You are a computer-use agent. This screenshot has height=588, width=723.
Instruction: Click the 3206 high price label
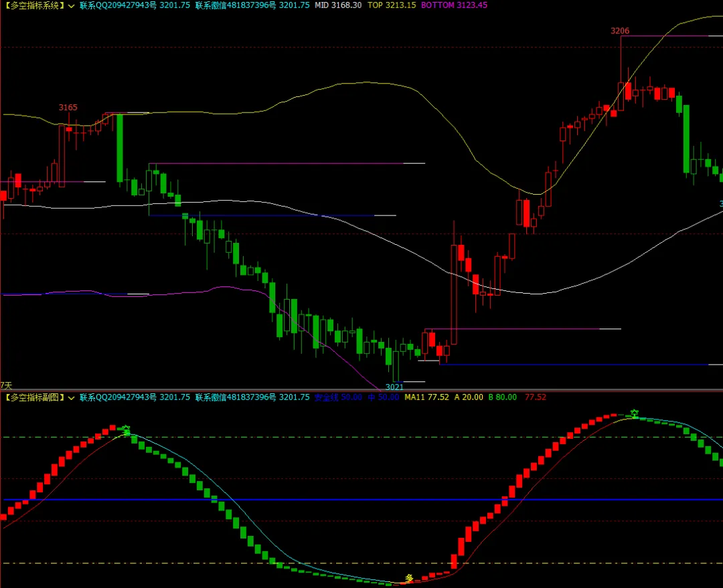620,31
